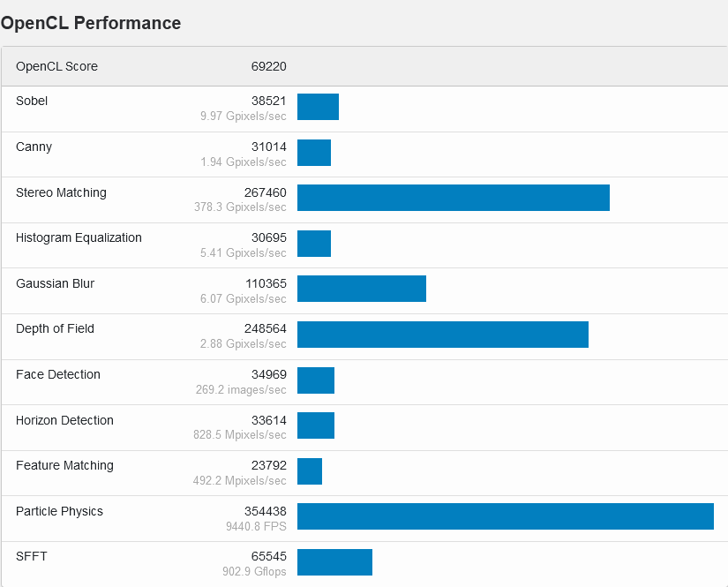Click the OpenCL Performance heading
The width and height of the screenshot is (728, 587).
point(91,24)
